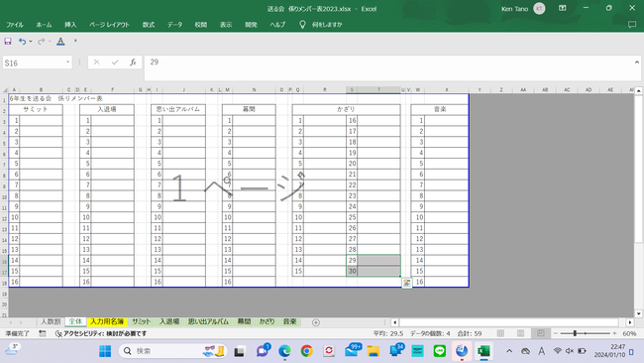Viewport: 644px width, 363px height.
Task: Cancel formula entry with the X icon
Action: tap(96, 62)
